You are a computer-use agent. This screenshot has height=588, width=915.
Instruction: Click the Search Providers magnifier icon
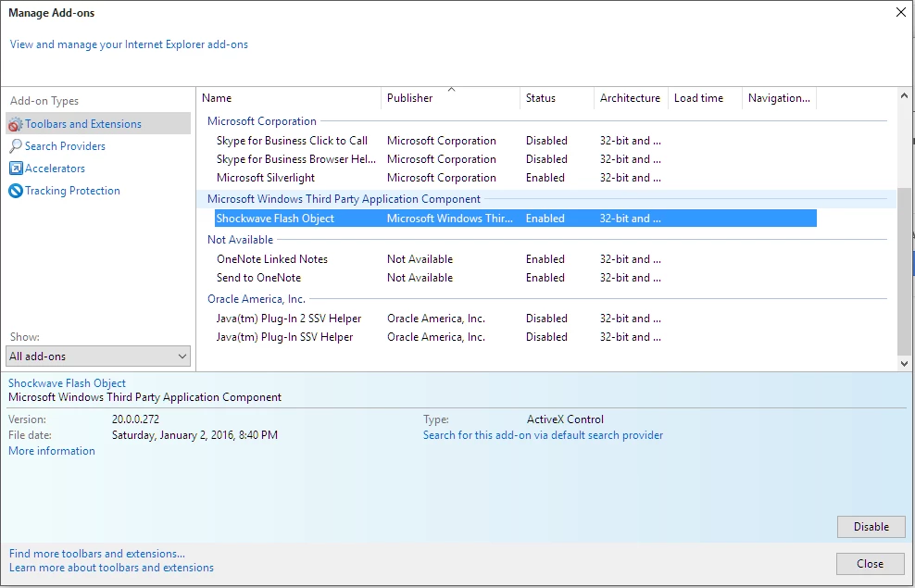tap(16, 145)
